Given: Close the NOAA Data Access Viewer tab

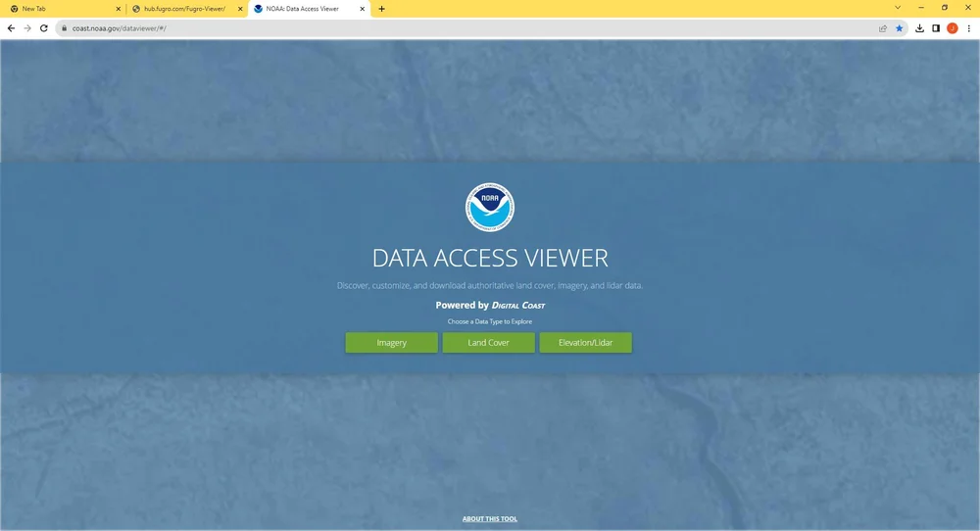Looking at the screenshot, I should (x=362, y=9).
